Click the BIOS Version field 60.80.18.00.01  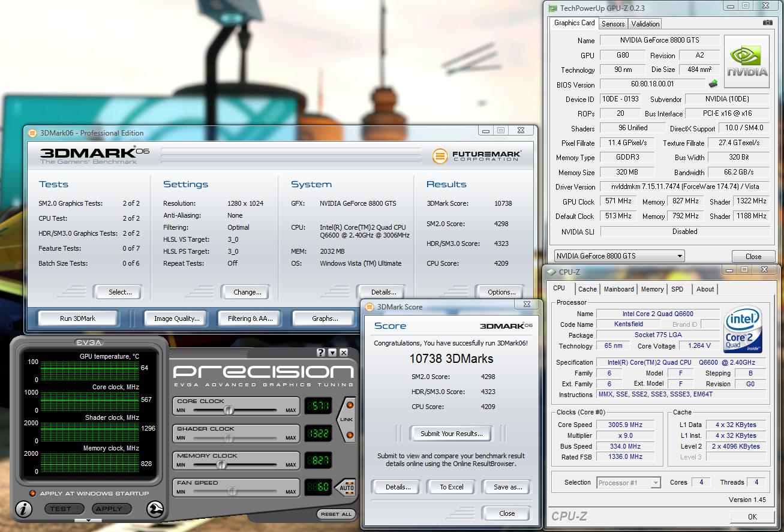click(653, 84)
